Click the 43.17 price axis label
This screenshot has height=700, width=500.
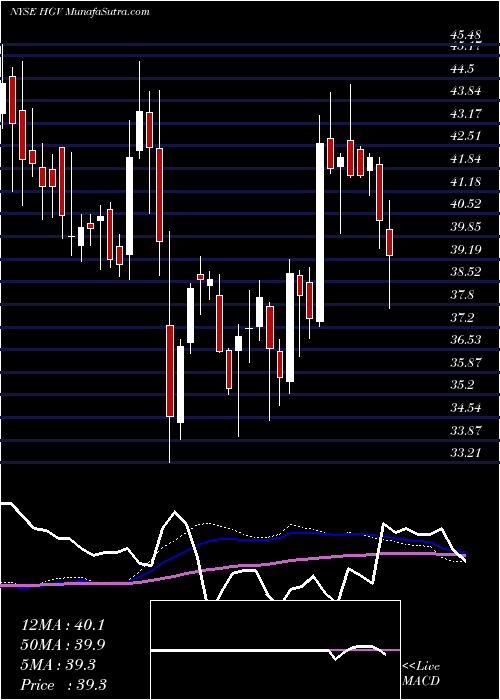tap(466, 114)
